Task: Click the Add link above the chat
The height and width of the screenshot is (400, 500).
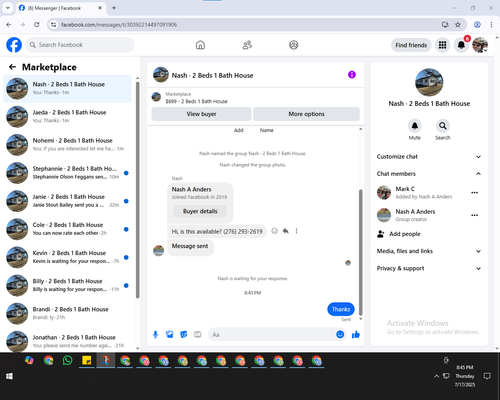Action: click(239, 130)
